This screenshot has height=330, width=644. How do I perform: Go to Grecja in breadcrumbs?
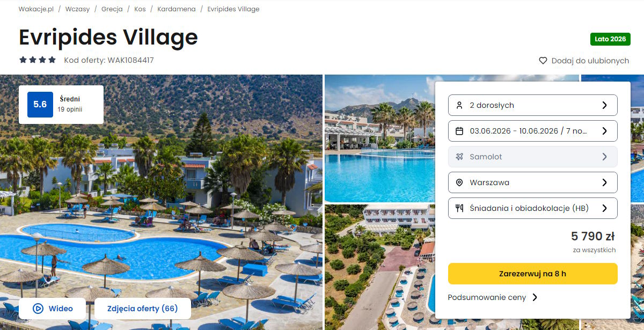[x=112, y=9]
